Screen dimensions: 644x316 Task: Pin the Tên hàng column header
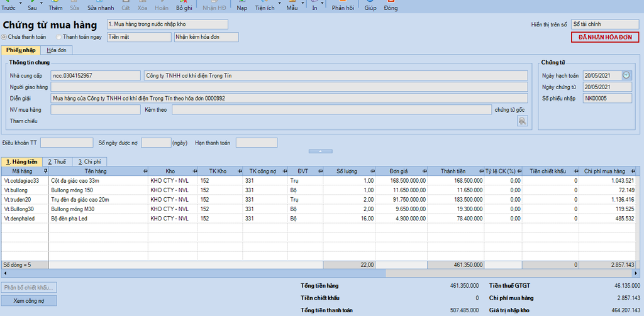(x=145, y=171)
